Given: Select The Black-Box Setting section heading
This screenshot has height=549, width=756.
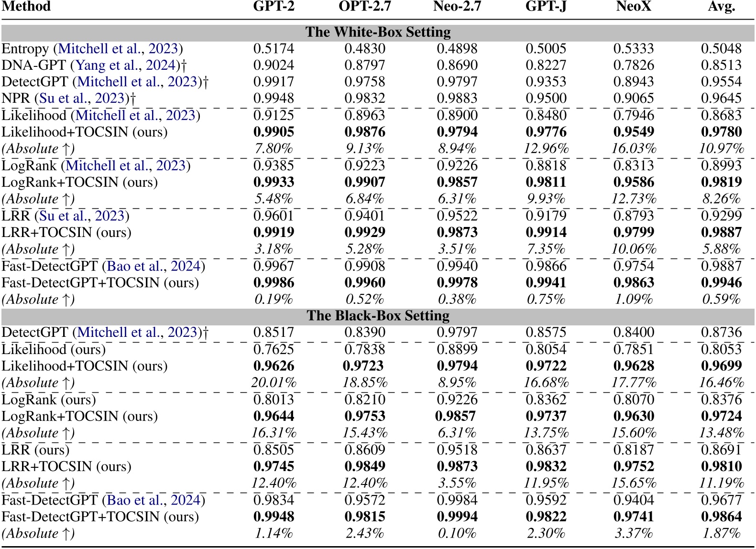Looking at the screenshot, I should [378, 316].
